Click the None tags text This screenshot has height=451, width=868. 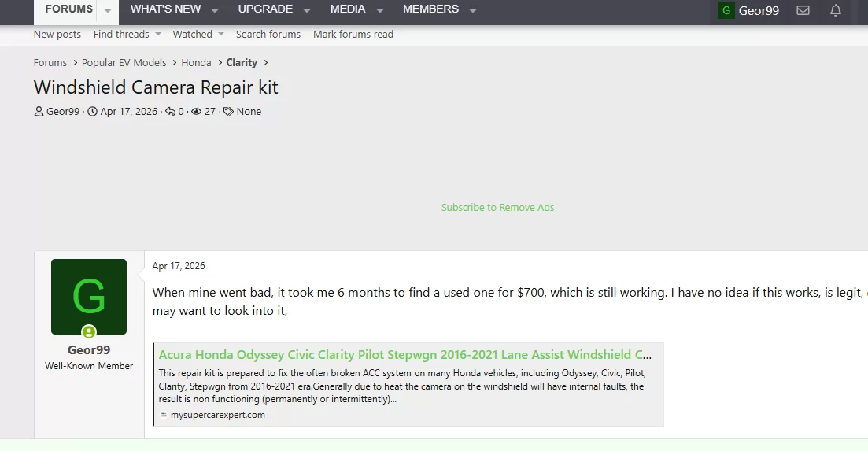click(x=249, y=112)
